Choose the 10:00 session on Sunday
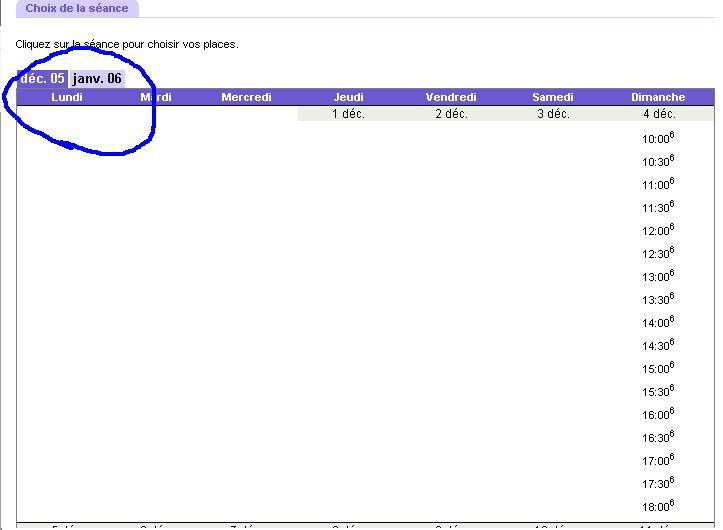This screenshot has width=723, height=530. pyautogui.click(x=657, y=139)
